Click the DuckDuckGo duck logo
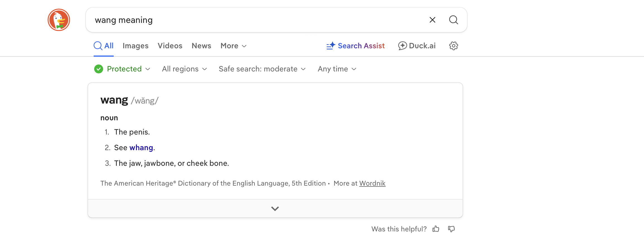 coord(59,20)
